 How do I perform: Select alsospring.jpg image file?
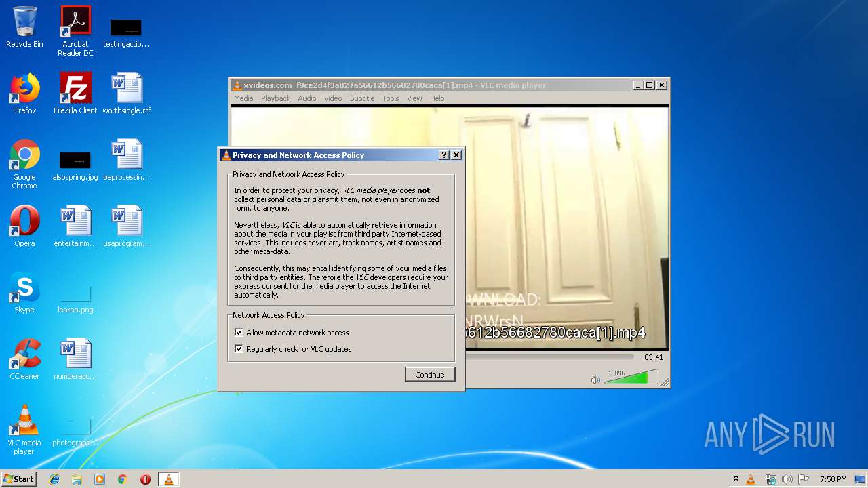[75, 165]
